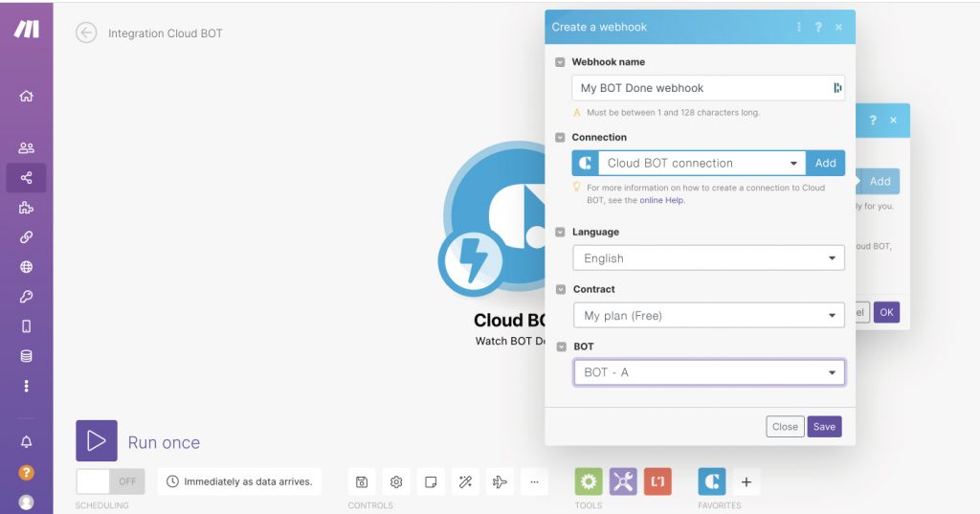Open Devices phone icon in sidebar
The image size is (980, 514).
[26, 326]
